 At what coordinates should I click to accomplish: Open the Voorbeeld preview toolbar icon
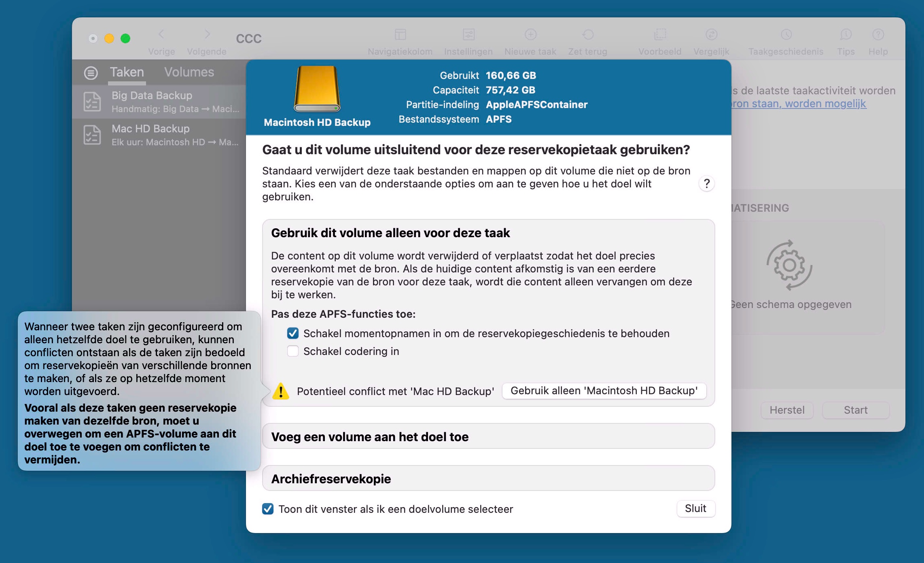point(660,34)
